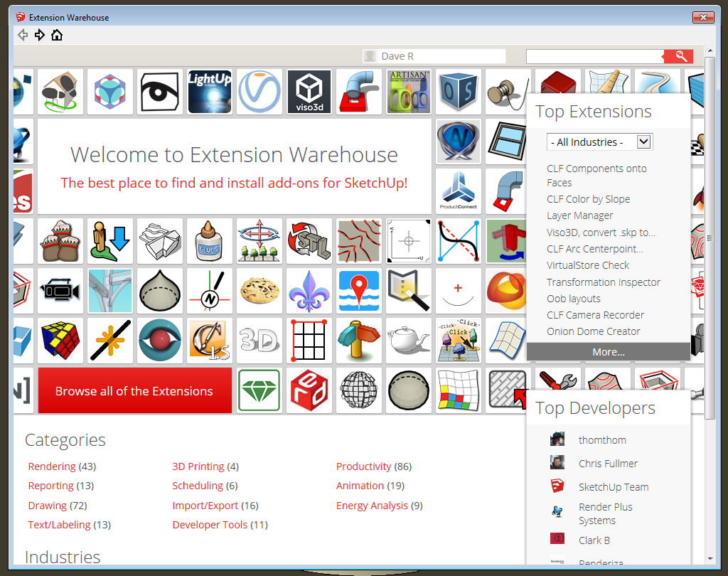728x576 pixels.
Task: Open the LightUp extension icon
Action: pyautogui.click(x=210, y=92)
